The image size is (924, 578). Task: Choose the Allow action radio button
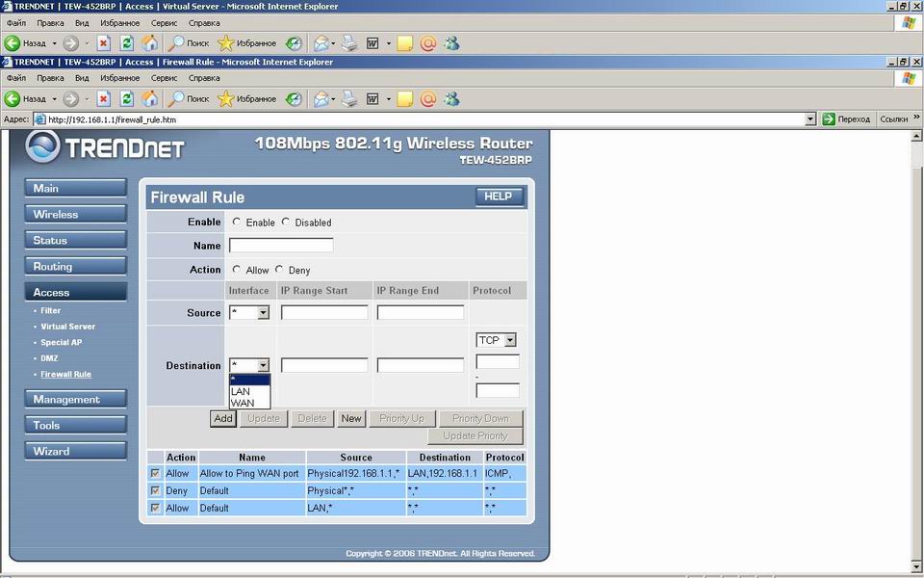237,269
